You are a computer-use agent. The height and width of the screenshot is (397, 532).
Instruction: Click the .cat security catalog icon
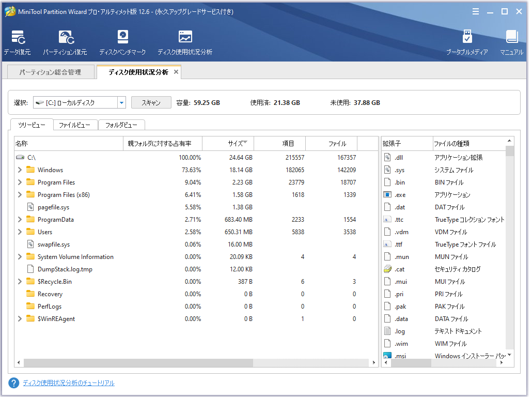click(387, 269)
